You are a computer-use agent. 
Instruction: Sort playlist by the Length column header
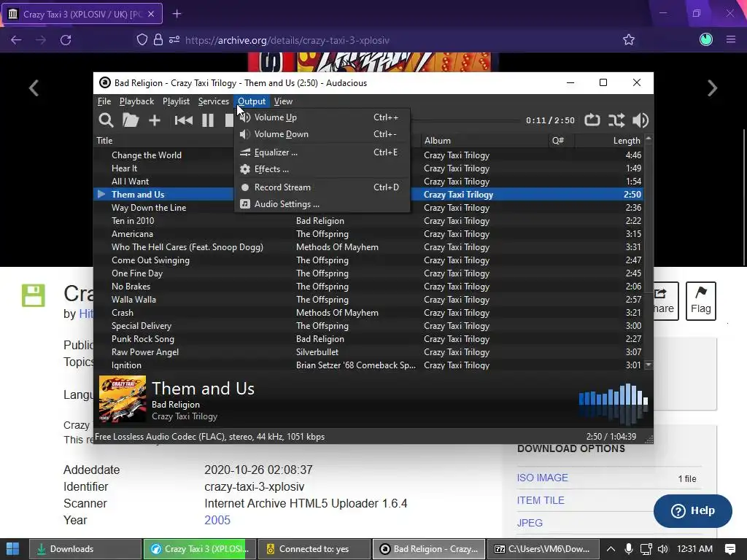pos(627,141)
